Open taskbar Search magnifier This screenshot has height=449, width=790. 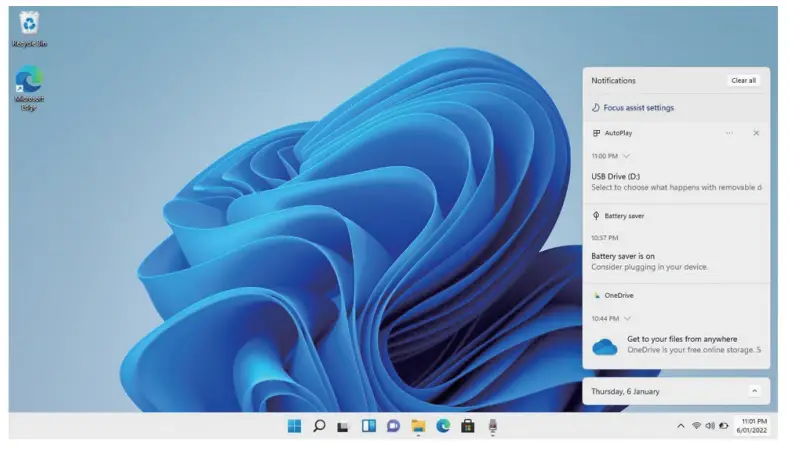tap(319, 426)
